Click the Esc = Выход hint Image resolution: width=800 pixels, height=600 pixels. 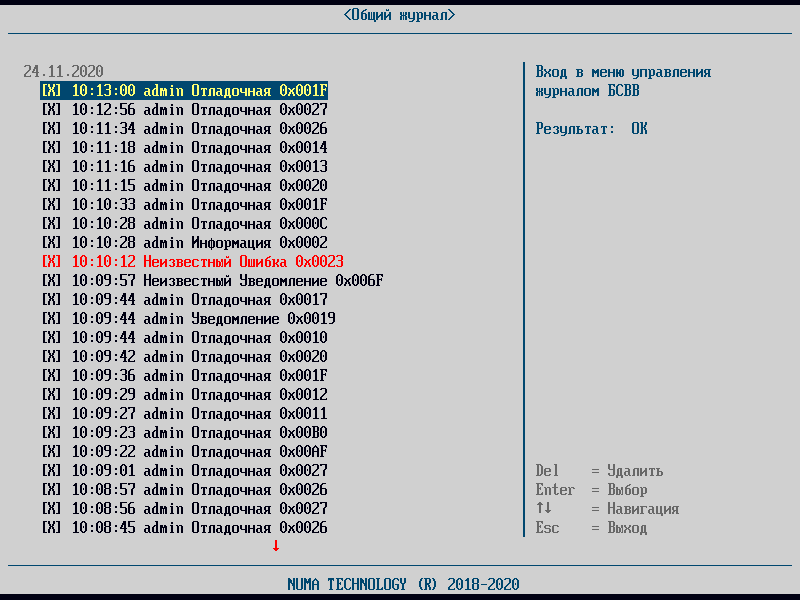coord(591,528)
